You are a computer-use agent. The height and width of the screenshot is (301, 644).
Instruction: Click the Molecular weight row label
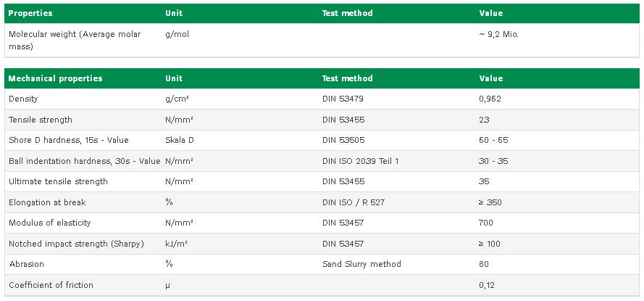point(75,41)
